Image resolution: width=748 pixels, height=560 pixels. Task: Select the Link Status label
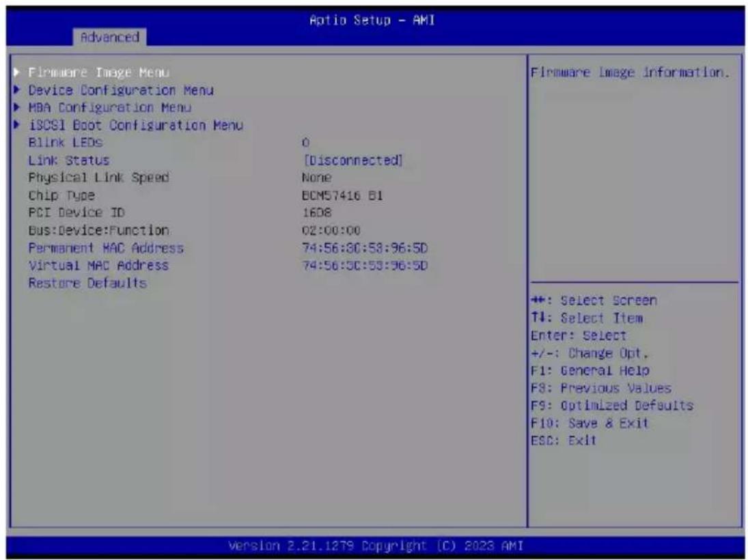coord(69,160)
